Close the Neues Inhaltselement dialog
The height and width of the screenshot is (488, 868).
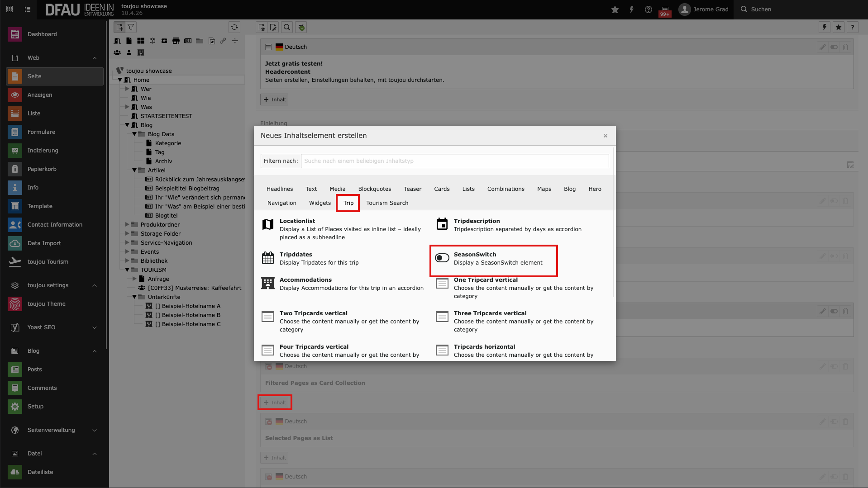(605, 136)
